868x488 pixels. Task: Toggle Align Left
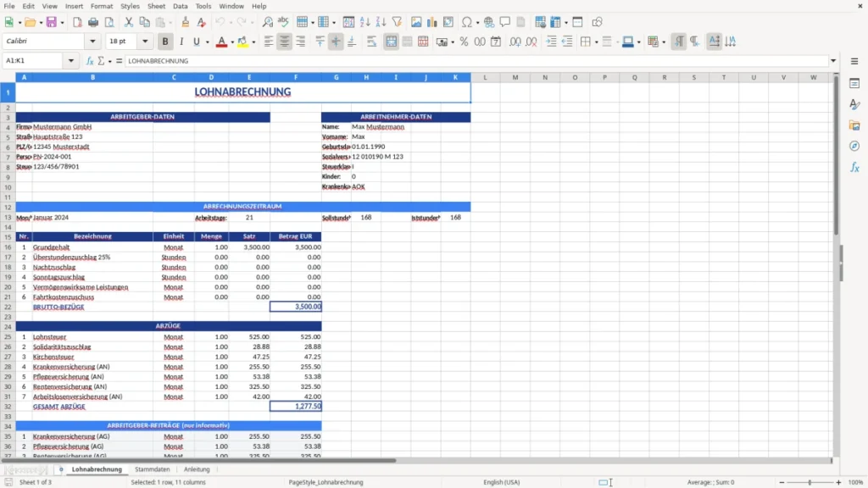tap(269, 42)
